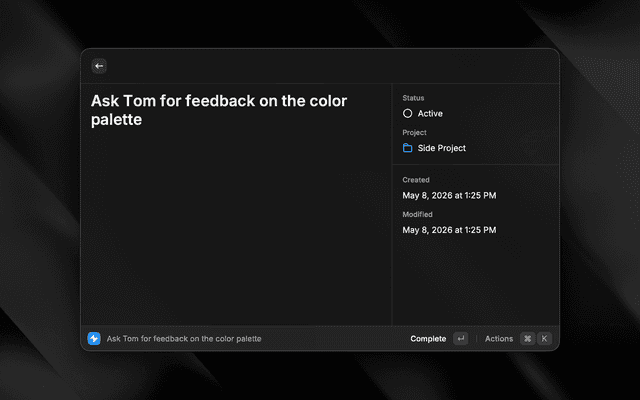The height and width of the screenshot is (400, 640).
Task: Open the Active status dropdown text
Action: click(x=430, y=113)
